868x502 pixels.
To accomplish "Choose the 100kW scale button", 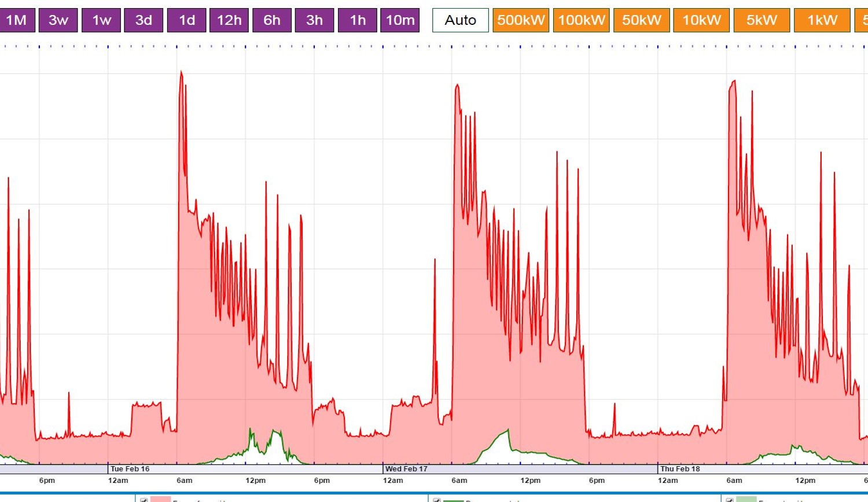I will (581, 20).
